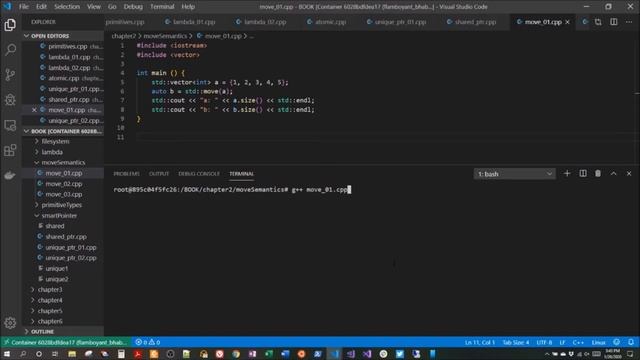Open the File menu
This screenshot has width=640, height=360.
24,7
